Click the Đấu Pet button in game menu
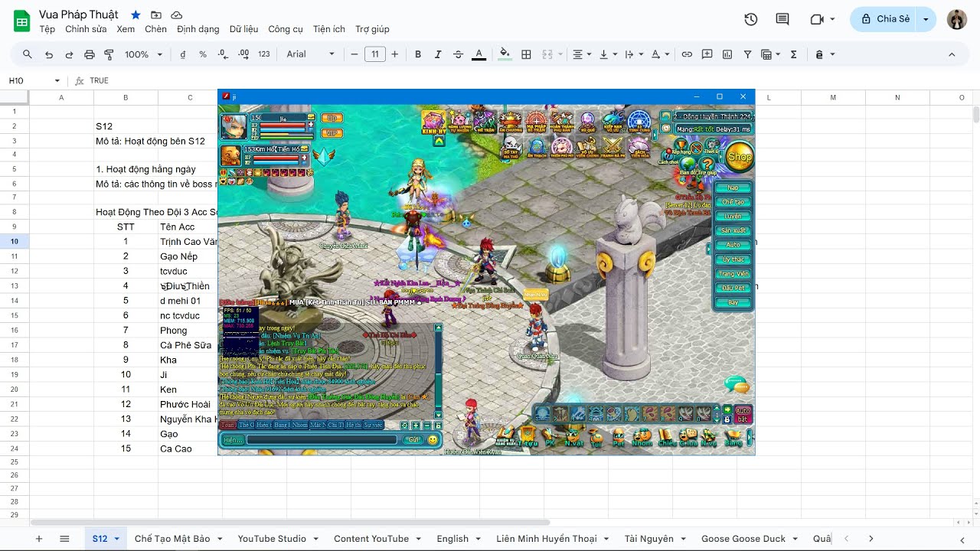The width and height of the screenshot is (980, 551). 733,288
